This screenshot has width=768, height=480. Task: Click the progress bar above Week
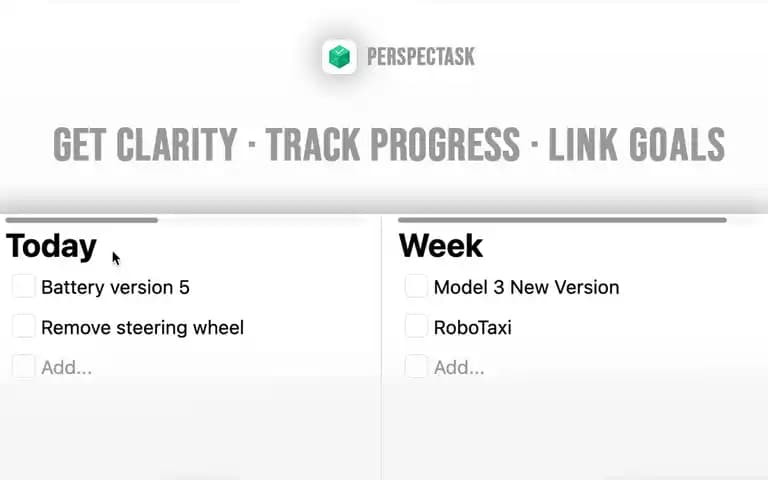pyautogui.click(x=562, y=220)
